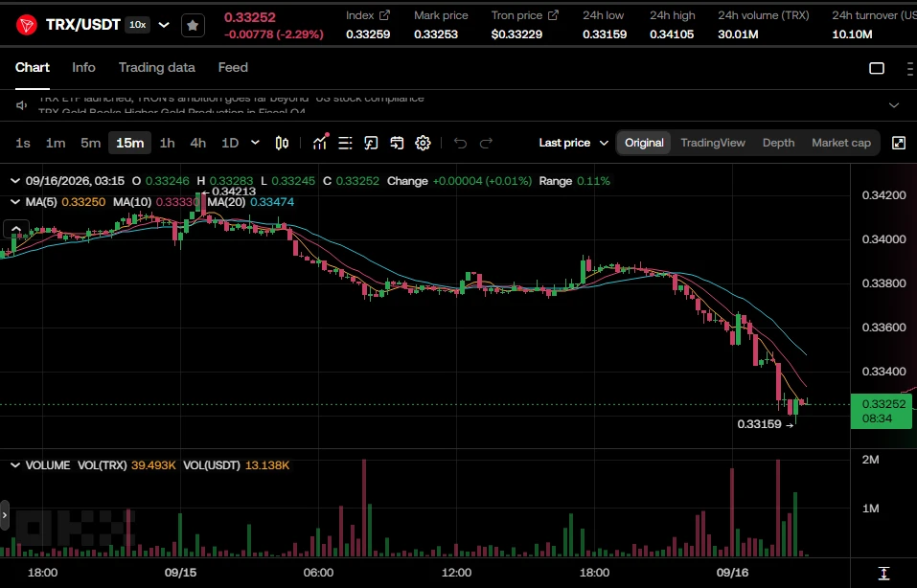Switch to Market cap view

(x=841, y=143)
